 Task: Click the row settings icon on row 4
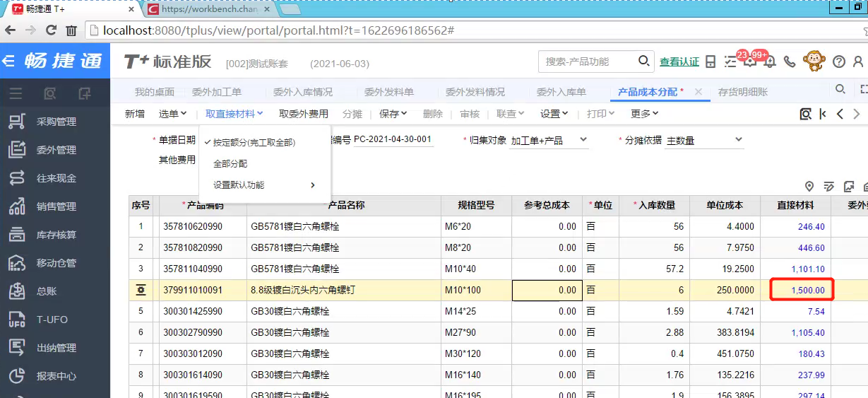click(x=141, y=290)
